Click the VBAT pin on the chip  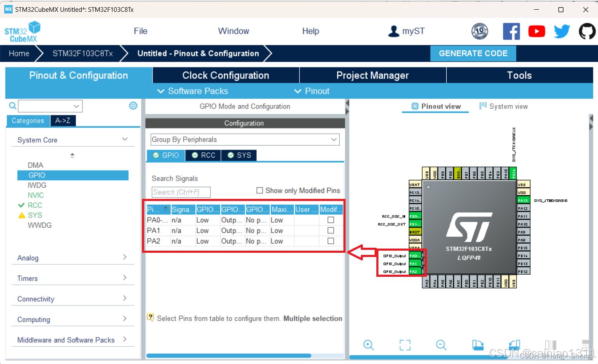coord(415,185)
